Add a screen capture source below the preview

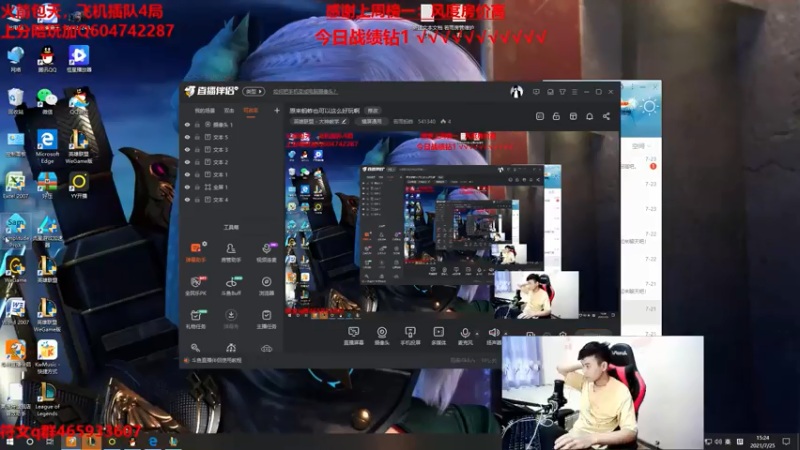(x=353, y=336)
